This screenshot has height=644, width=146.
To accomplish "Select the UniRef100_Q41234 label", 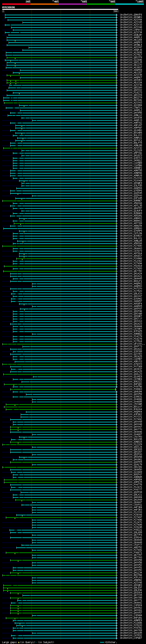I will pyautogui.click(x=131, y=572).
